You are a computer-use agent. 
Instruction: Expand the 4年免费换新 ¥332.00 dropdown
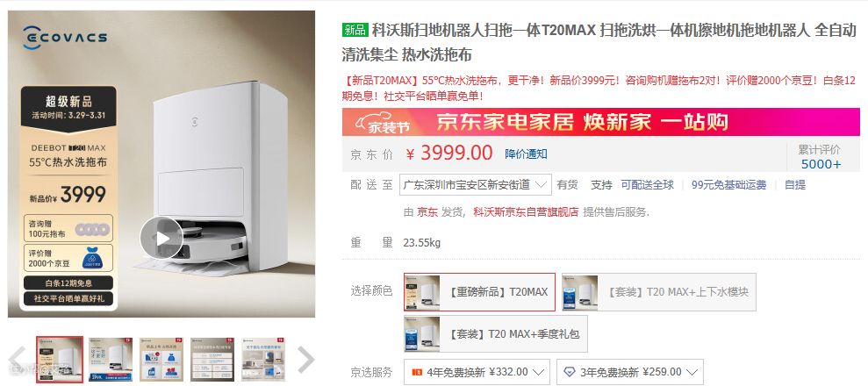click(477, 372)
